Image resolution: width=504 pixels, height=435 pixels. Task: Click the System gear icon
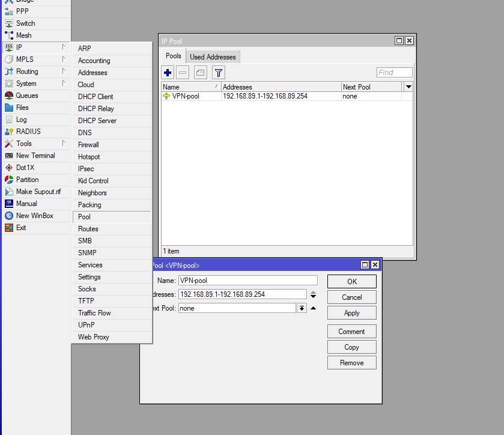tap(9, 84)
